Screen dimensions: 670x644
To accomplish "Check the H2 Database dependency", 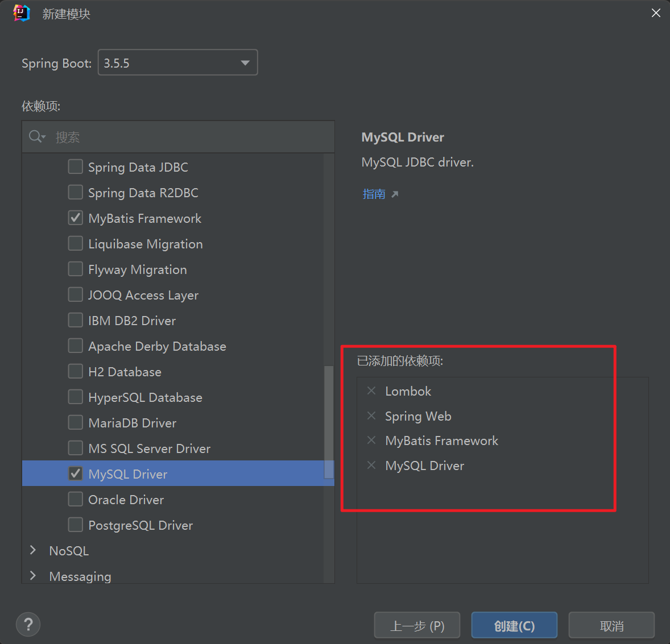I will point(76,371).
